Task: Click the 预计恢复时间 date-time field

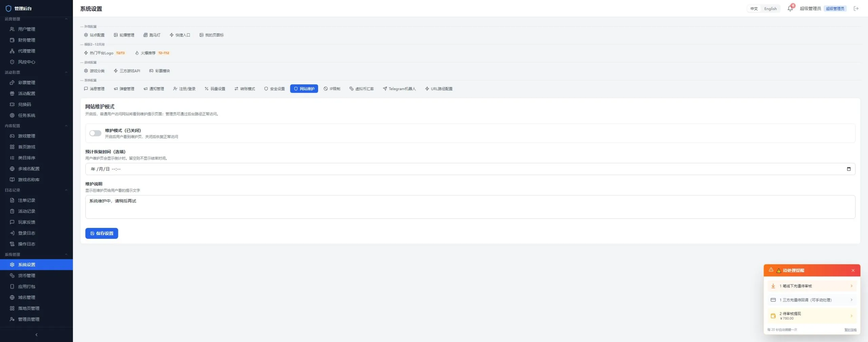Action: (470, 169)
